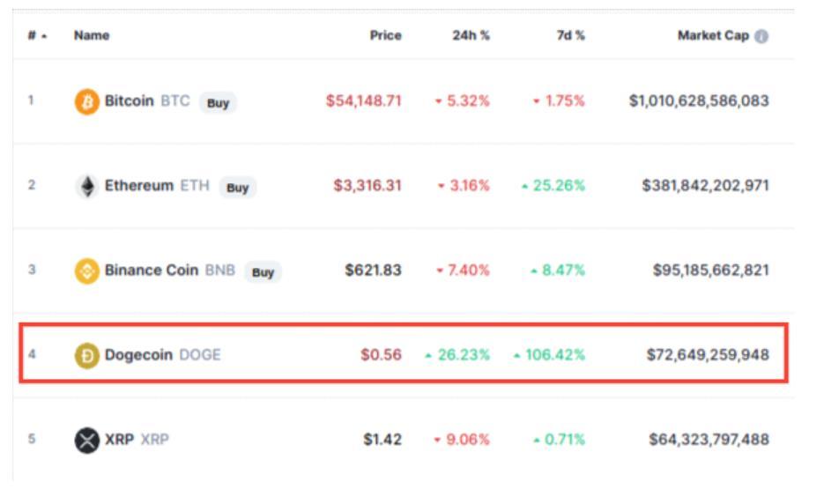Sort table by Price column header
This screenshot has height=504, width=824.
(x=385, y=36)
